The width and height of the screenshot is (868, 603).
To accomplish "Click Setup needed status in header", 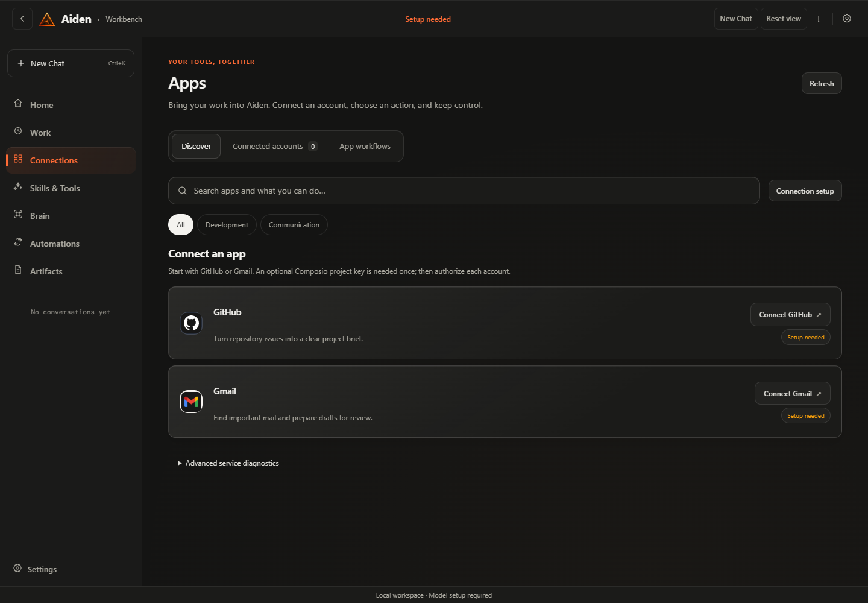I will pos(428,19).
